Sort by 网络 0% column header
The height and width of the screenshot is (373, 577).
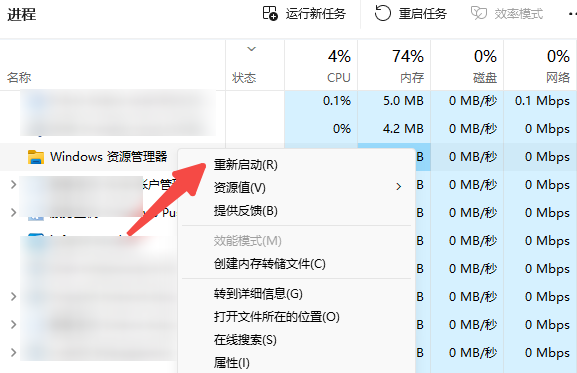[x=540, y=65]
